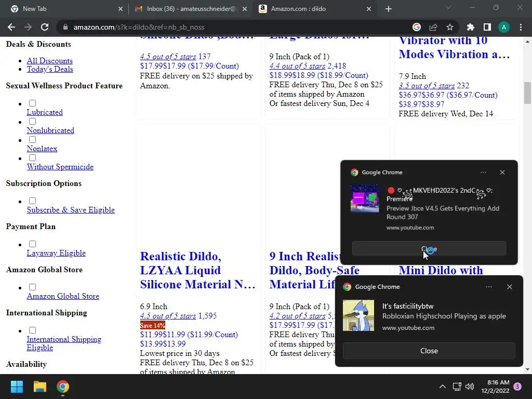Share this page via the share icon

pos(433,27)
